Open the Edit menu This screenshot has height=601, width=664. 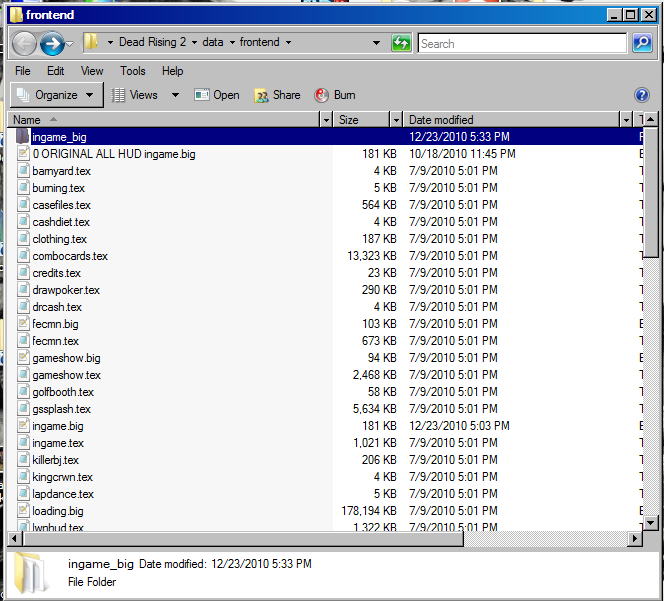tap(55, 71)
